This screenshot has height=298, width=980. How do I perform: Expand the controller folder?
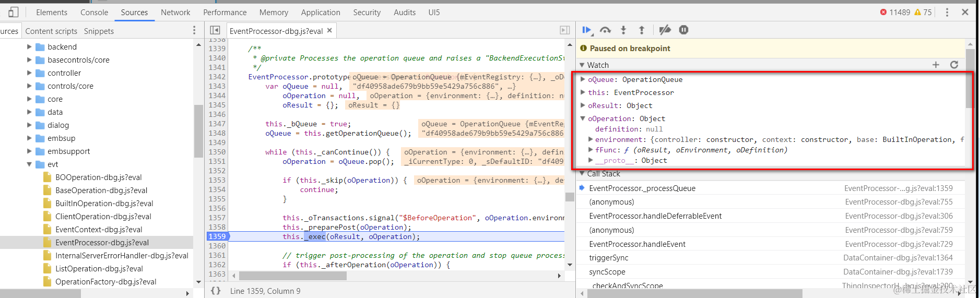coord(30,73)
